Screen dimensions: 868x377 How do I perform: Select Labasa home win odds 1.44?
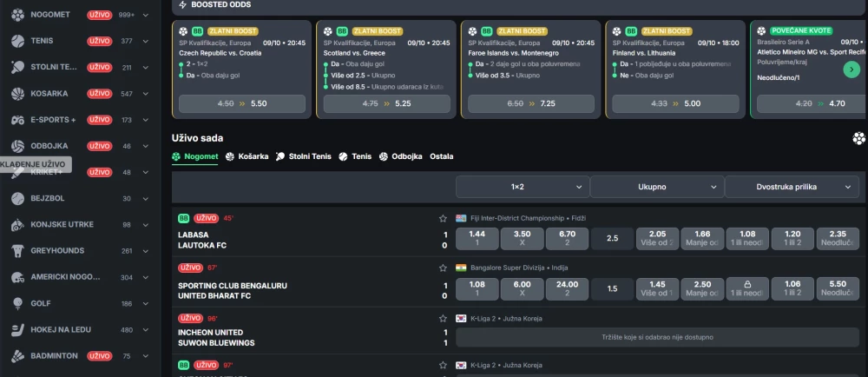tap(477, 238)
